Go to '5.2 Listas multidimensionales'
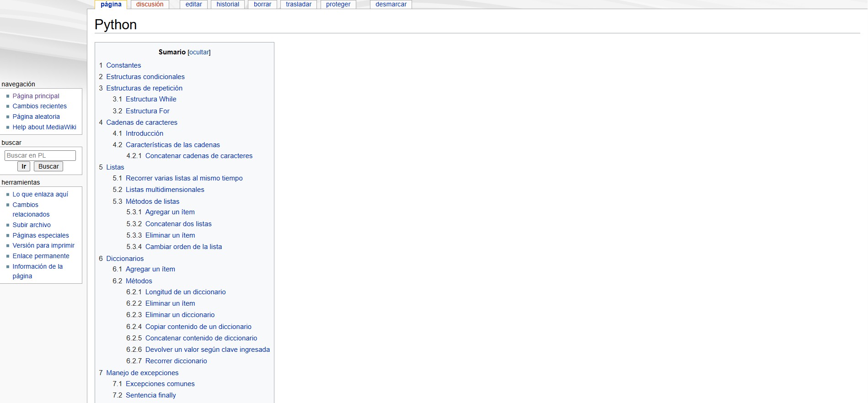 coord(158,190)
